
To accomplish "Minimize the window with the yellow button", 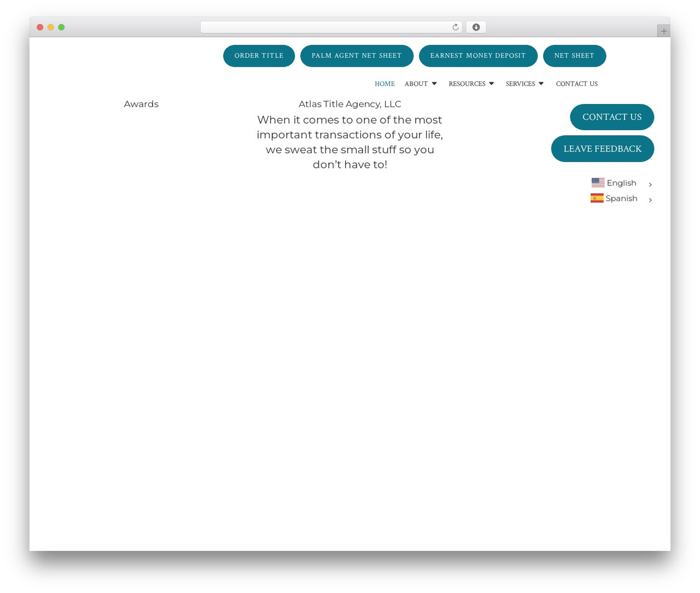I will click(51, 27).
